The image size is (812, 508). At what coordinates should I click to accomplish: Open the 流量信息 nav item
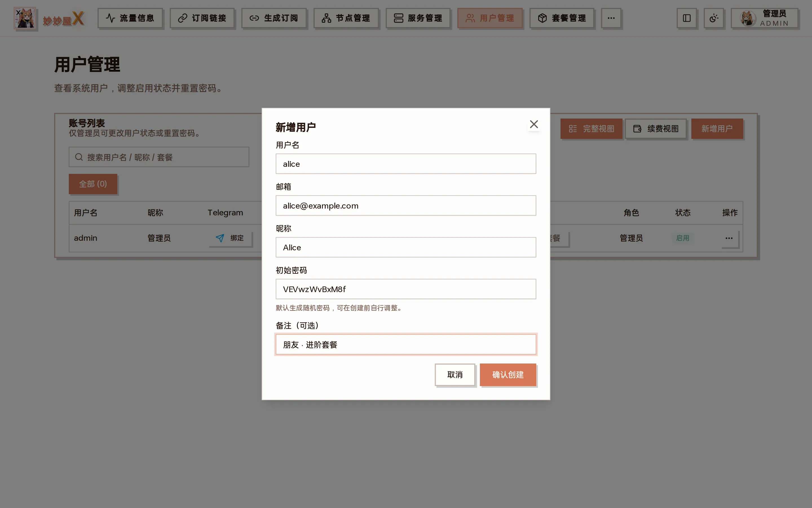tap(130, 18)
